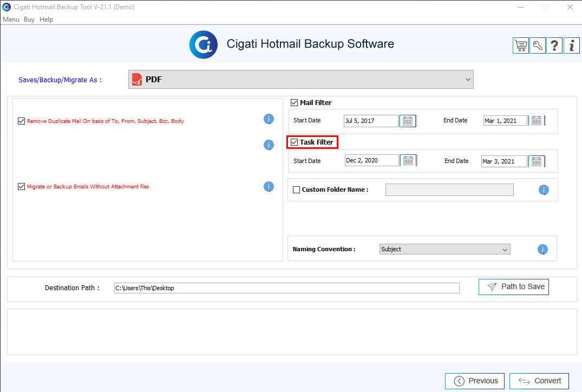The width and height of the screenshot is (582, 392).
Task: Go back with Previous button
Action: tap(475, 381)
